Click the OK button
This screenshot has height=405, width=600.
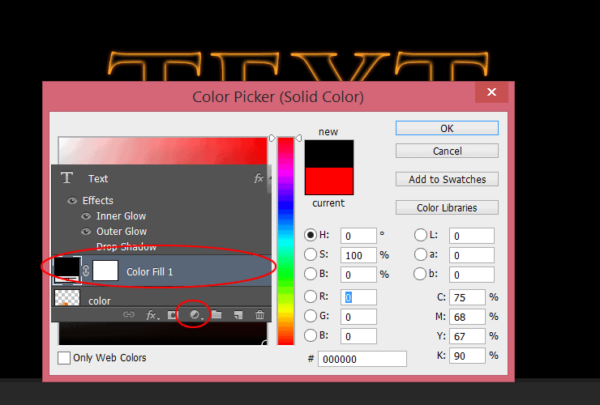tap(447, 128)
